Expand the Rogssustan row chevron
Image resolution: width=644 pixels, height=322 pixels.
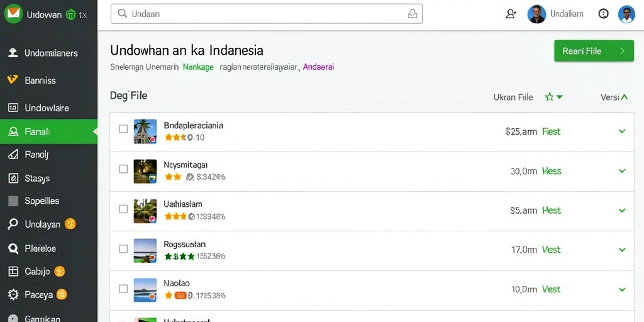(622, 250)
